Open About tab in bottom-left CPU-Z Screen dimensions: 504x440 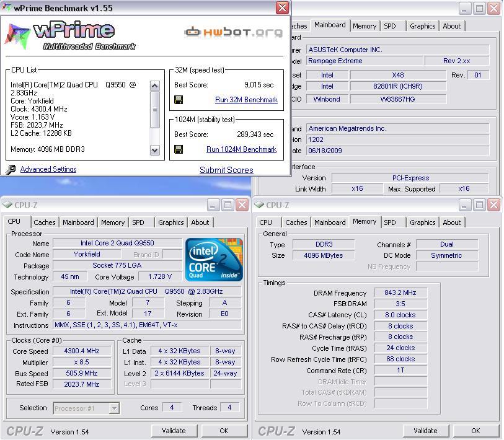(x=200, y=222)
